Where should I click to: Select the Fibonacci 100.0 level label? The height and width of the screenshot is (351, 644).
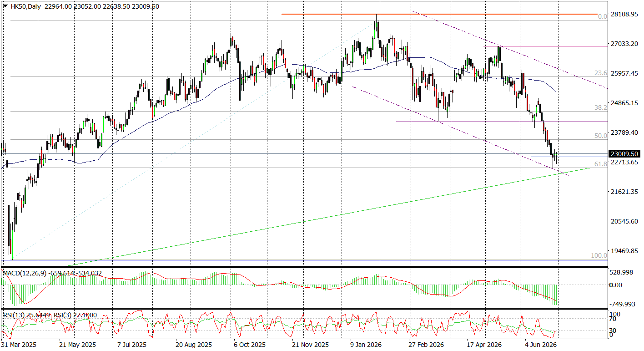tap(599, 256)
